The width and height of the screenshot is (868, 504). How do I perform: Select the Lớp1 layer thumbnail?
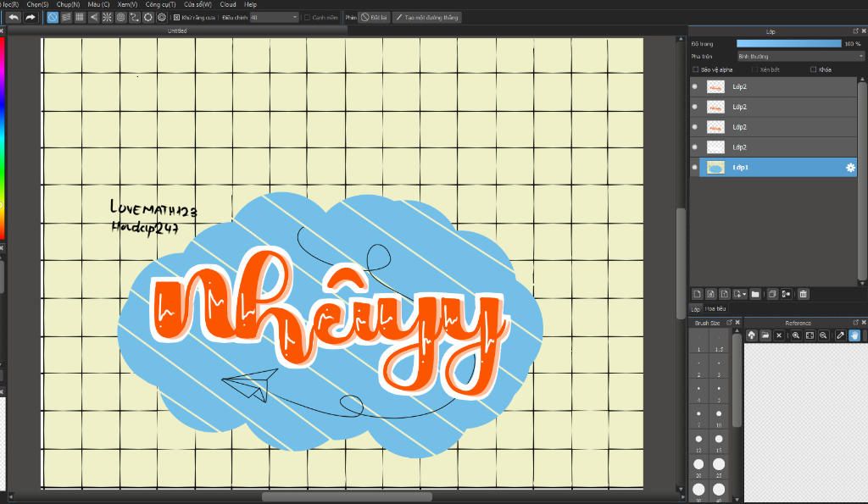click(715, 167)
